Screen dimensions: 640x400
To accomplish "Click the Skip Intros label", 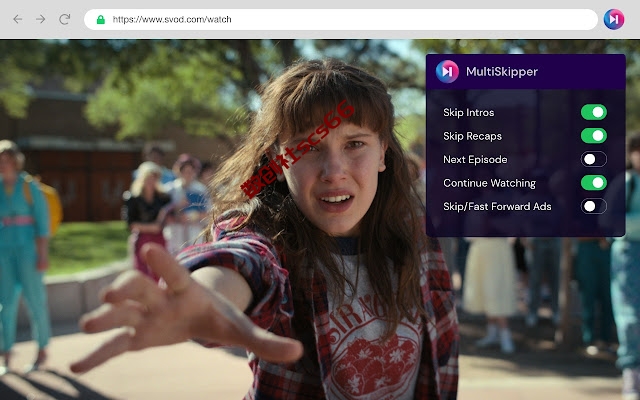I will click(x=469, y=113).
